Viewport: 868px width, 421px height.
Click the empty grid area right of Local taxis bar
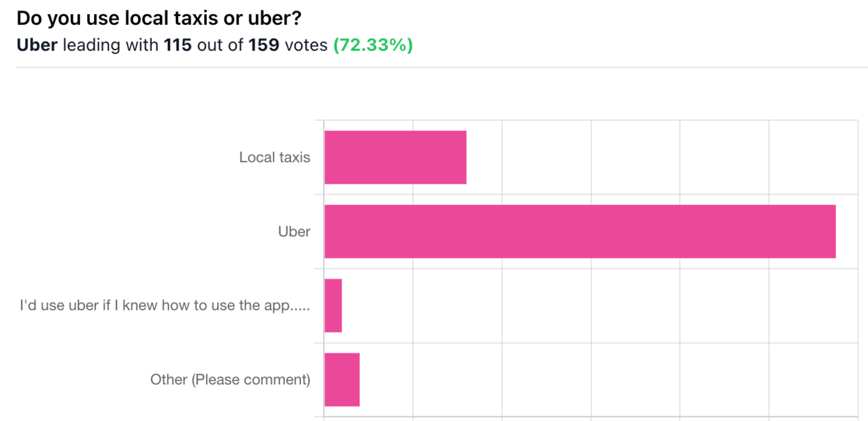662,157
